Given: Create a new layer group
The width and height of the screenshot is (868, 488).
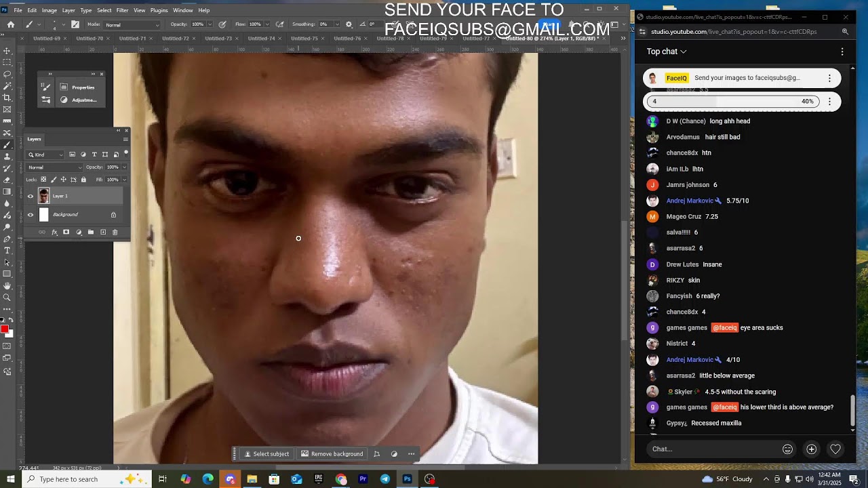Looking at the screenshot, I should click(x=91, y=232).
